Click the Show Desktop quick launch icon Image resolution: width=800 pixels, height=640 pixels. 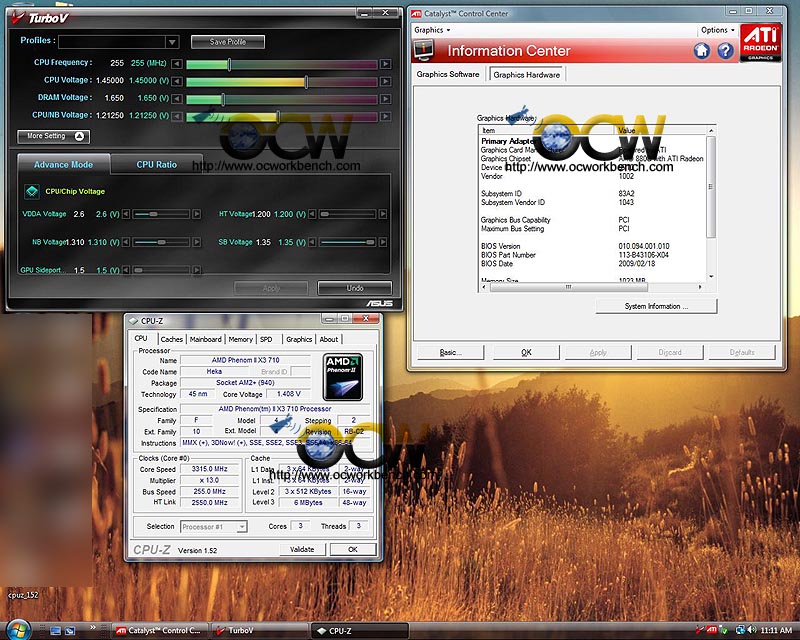56,631
